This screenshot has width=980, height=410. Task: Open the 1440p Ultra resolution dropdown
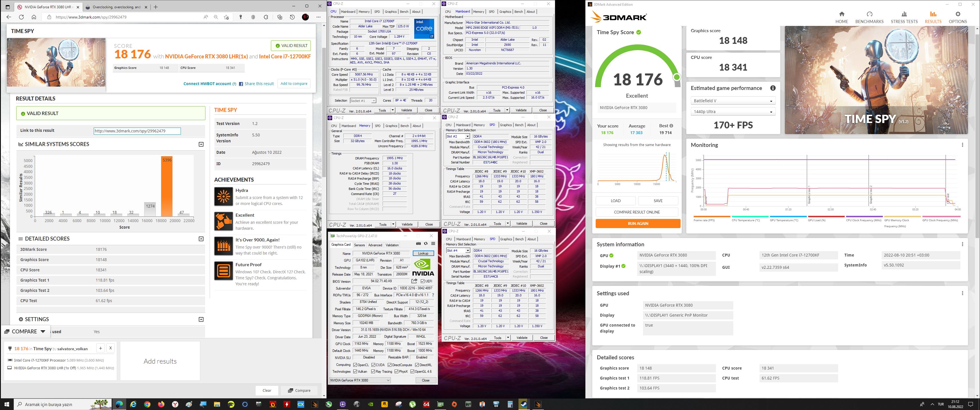click(x=733, y=112)
